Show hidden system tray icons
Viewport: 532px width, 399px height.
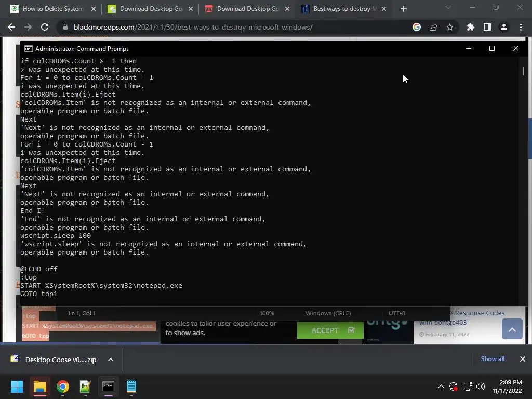(x=441, y=387)
